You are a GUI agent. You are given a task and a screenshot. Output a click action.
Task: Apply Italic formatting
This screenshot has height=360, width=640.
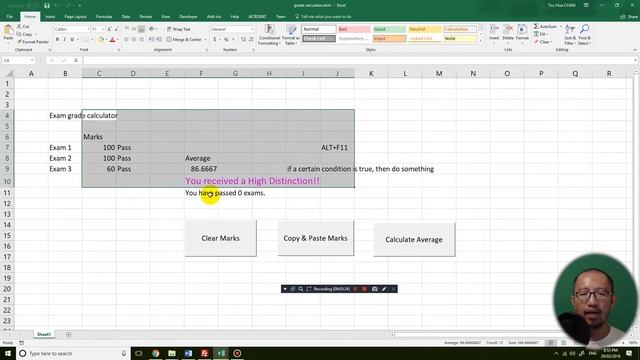tap(64, 40)
